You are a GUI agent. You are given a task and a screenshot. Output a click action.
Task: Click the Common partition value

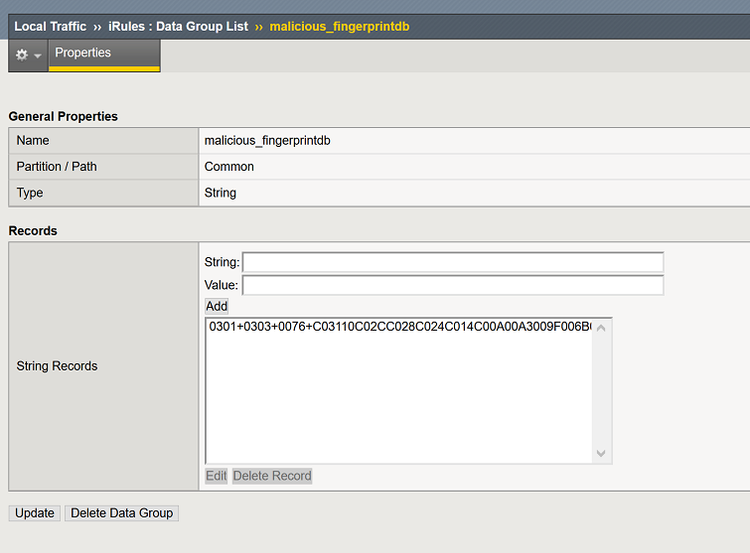coord(229,167)
